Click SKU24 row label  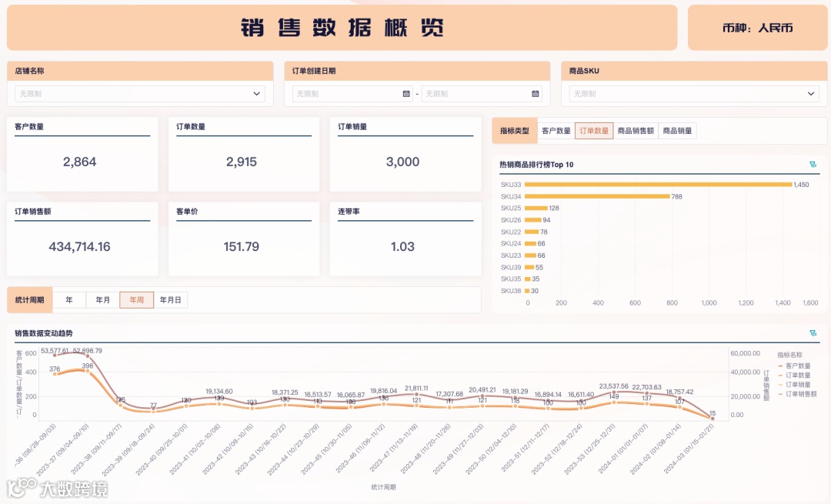coord(511,244)
